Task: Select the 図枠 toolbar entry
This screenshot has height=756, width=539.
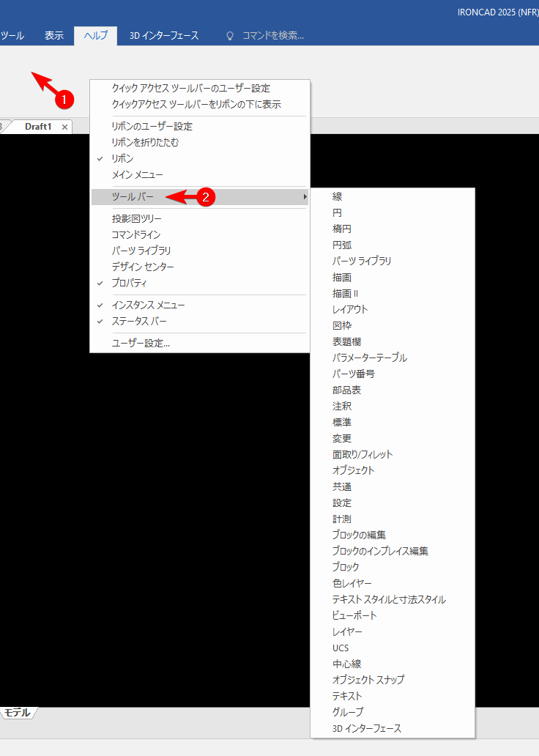Action: 393,325
